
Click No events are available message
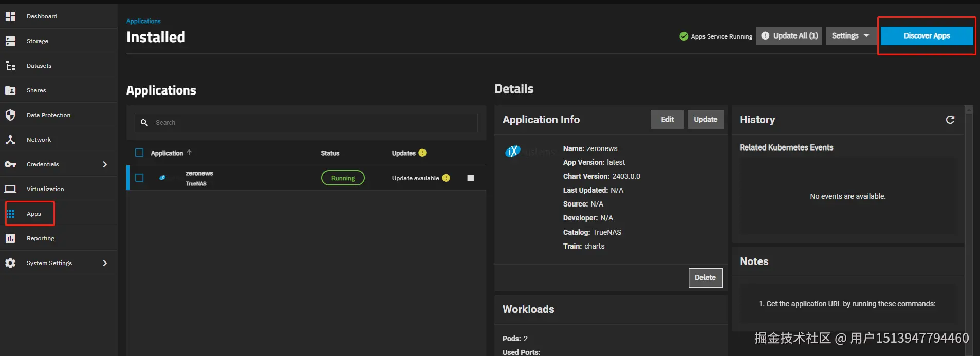click(x=848, y=196)
